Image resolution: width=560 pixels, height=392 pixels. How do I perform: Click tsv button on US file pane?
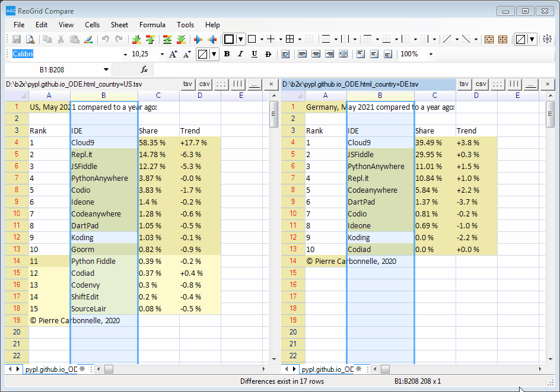188,84
